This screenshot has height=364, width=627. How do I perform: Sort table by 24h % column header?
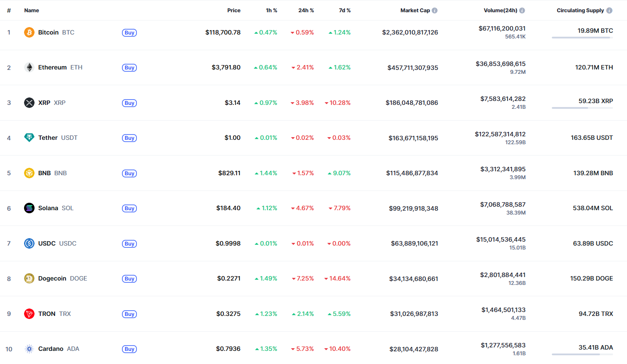point(306,10)
